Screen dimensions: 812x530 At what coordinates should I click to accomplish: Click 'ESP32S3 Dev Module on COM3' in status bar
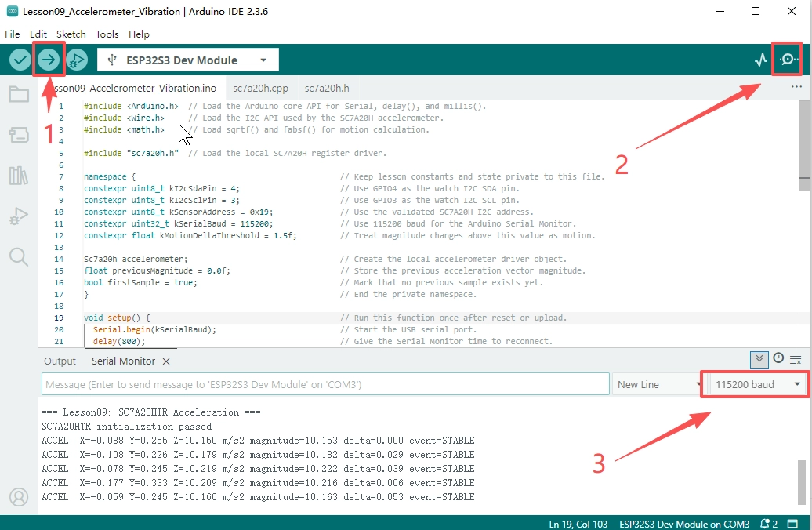(684, 524)
